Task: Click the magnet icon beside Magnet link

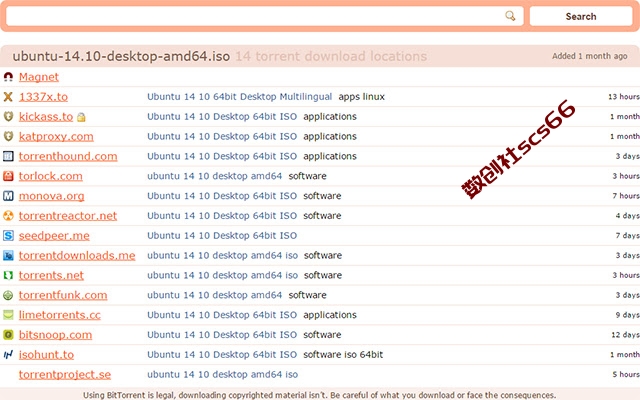Action: (x=8, y=77)
